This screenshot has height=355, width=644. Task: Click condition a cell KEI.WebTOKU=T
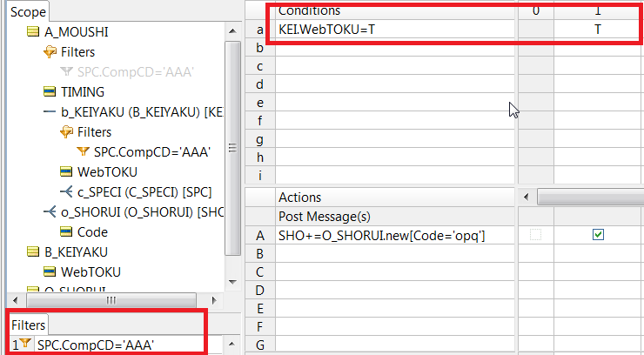(x=395, y=30)
